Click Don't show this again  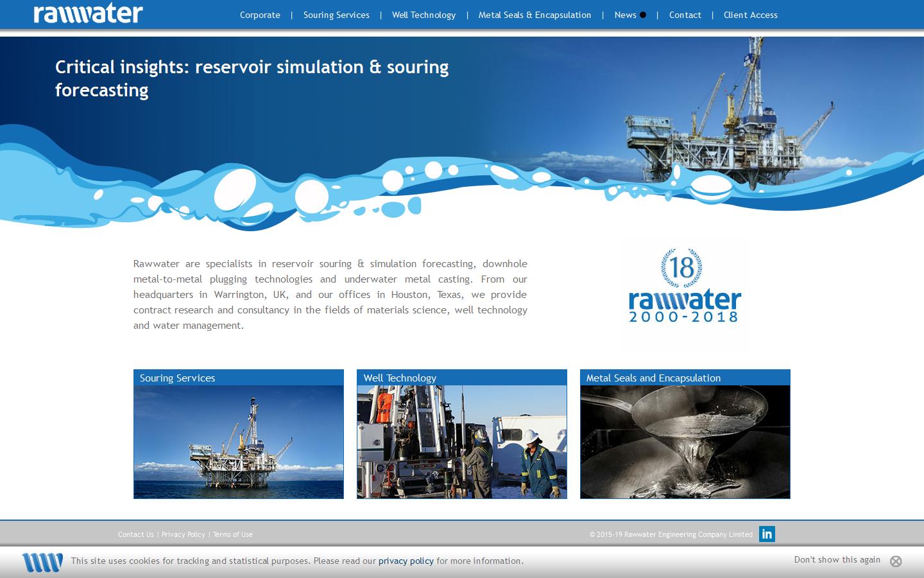837,559
